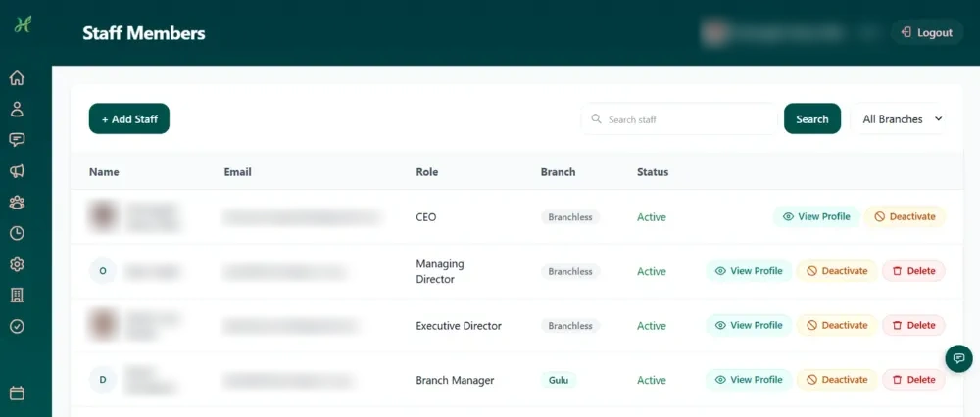Click the Status column header

click(653, 172)
